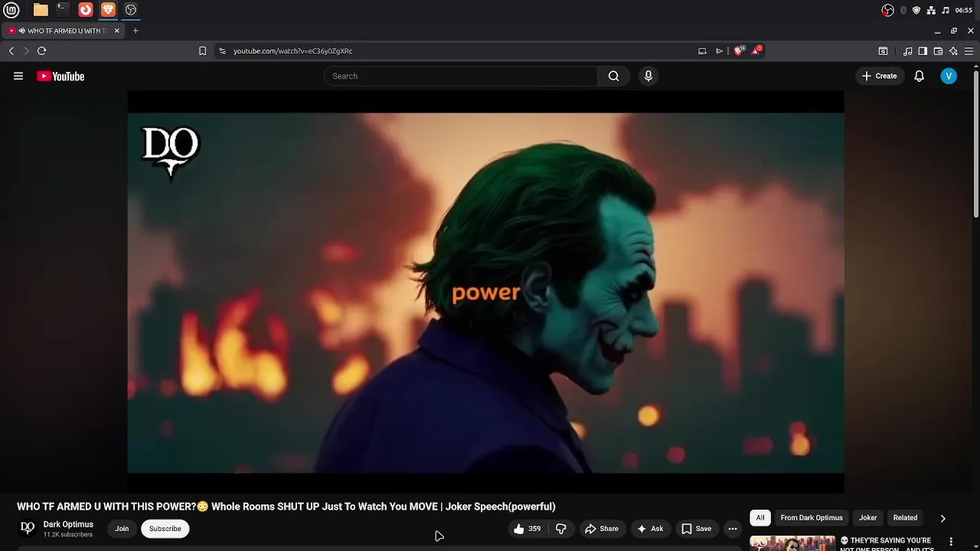Open Create button menu

pyautogui.click(x=880, y=76)
